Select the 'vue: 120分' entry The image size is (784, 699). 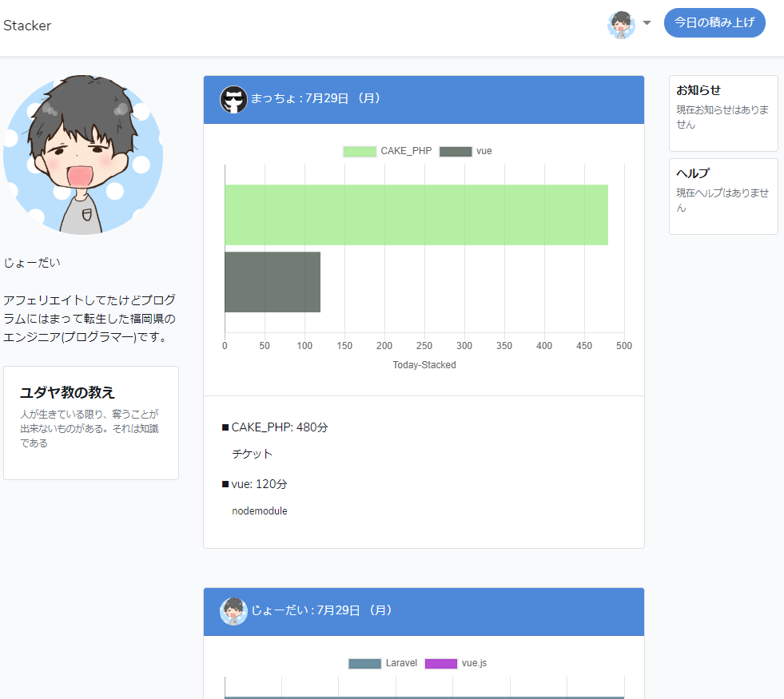tap(254, 484)
